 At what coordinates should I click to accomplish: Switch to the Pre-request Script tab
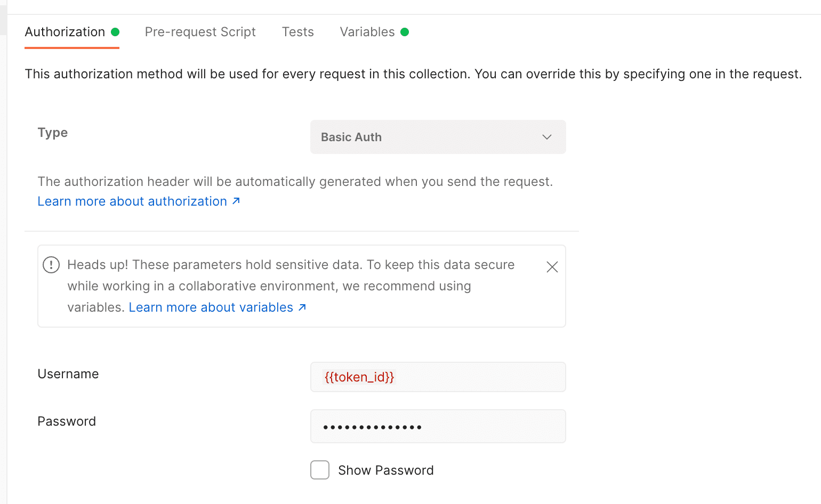coord(200,31)
